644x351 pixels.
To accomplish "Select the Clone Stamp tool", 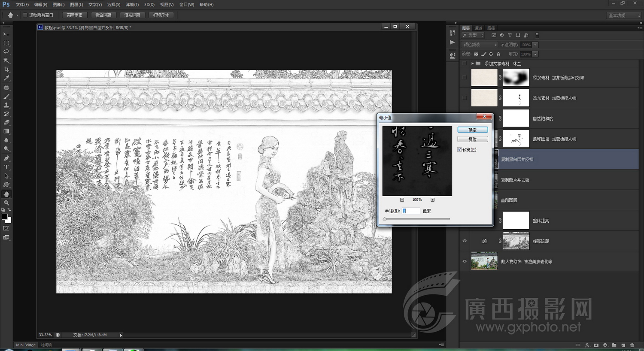I will tap(6, 105).
